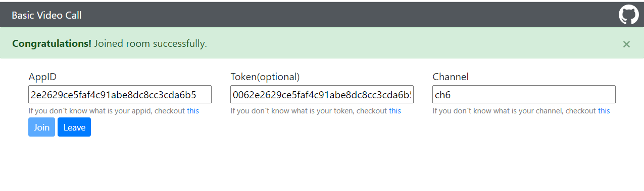Click the AppID field label
The width and height of the screenshot is (644, 191).
(x=42, y=77)
